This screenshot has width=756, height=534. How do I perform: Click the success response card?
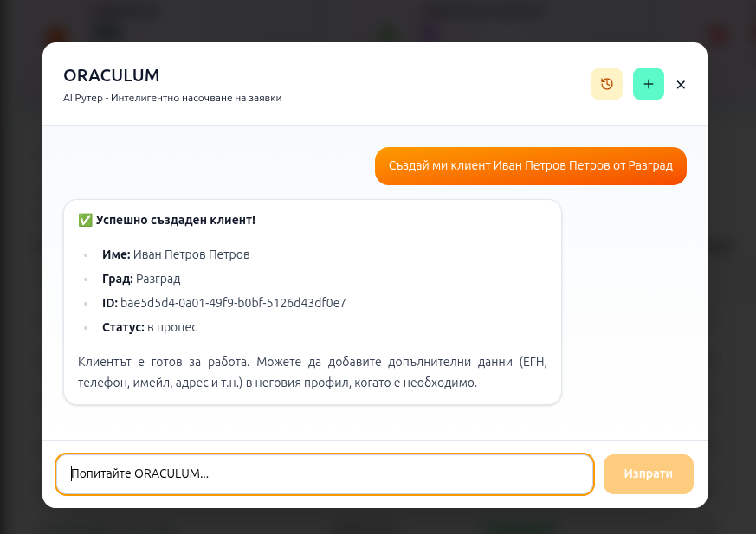pyautogui.click(x=313, y=301)
